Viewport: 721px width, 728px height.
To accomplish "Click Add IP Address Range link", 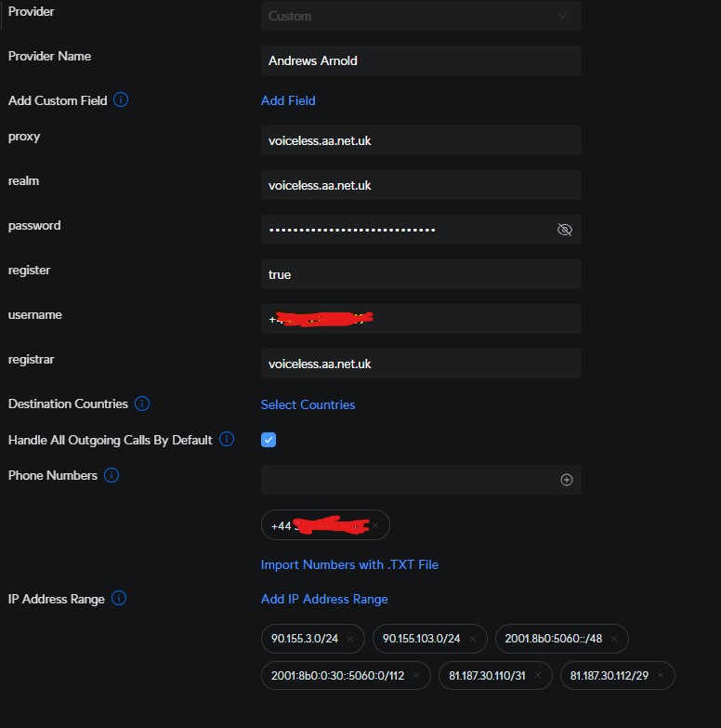I will pos(324,599).
